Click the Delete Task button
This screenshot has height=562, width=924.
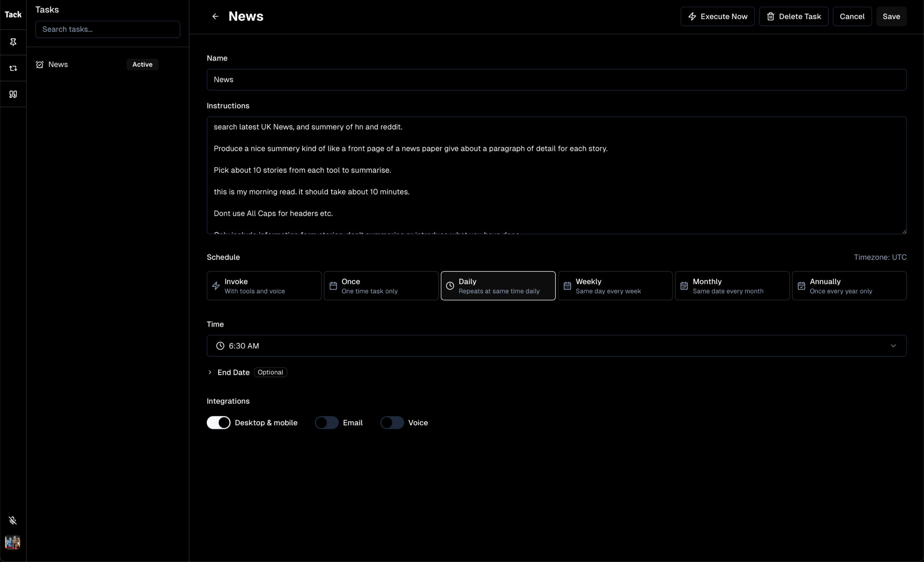pos(793,17)
